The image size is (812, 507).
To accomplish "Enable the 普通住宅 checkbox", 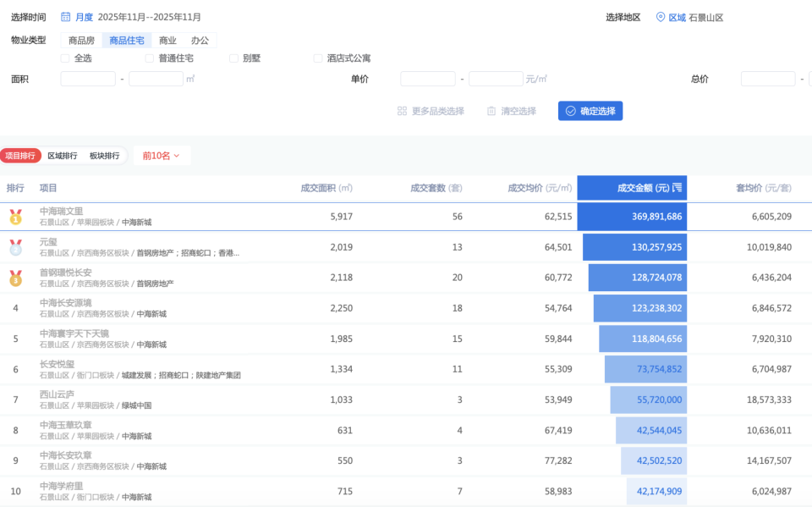I will [151, 58].
